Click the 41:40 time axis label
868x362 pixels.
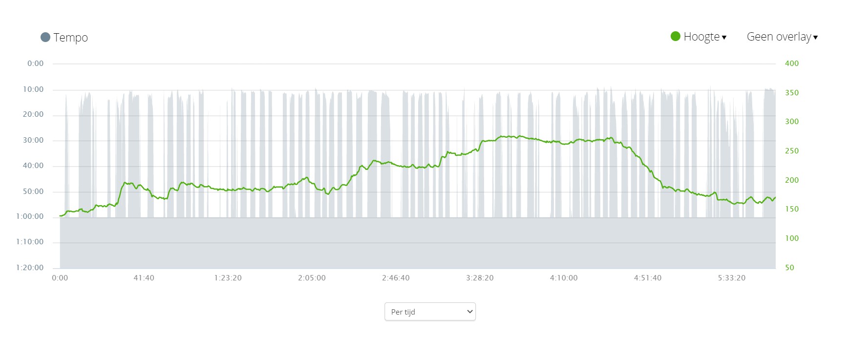pyautogui.click(x=144, y=278)
